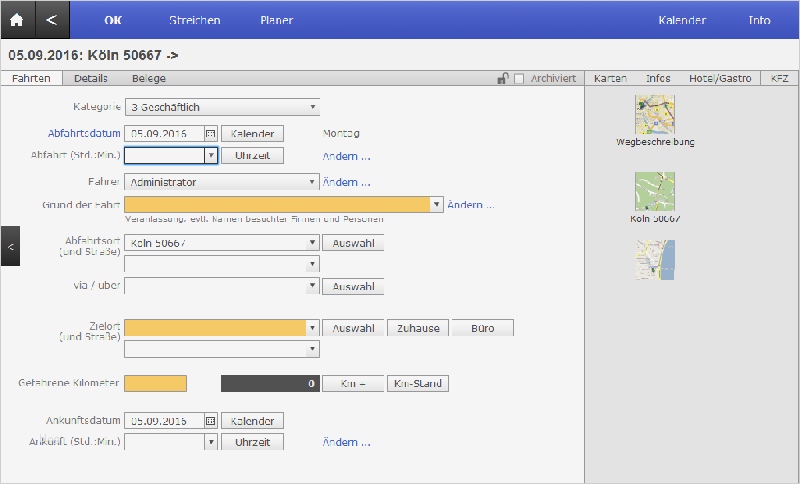This screenshot has height=484, width=800.
Task: Click the Km-Stand button
Action: pyautogui.click(x=418, y=384)
